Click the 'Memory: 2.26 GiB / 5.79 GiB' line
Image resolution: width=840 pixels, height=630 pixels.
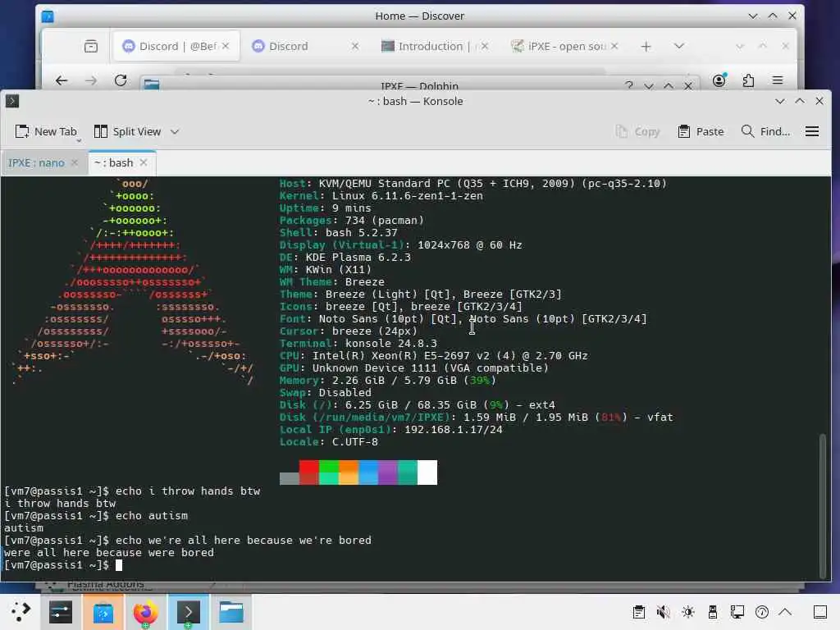(x=388, y=381)
